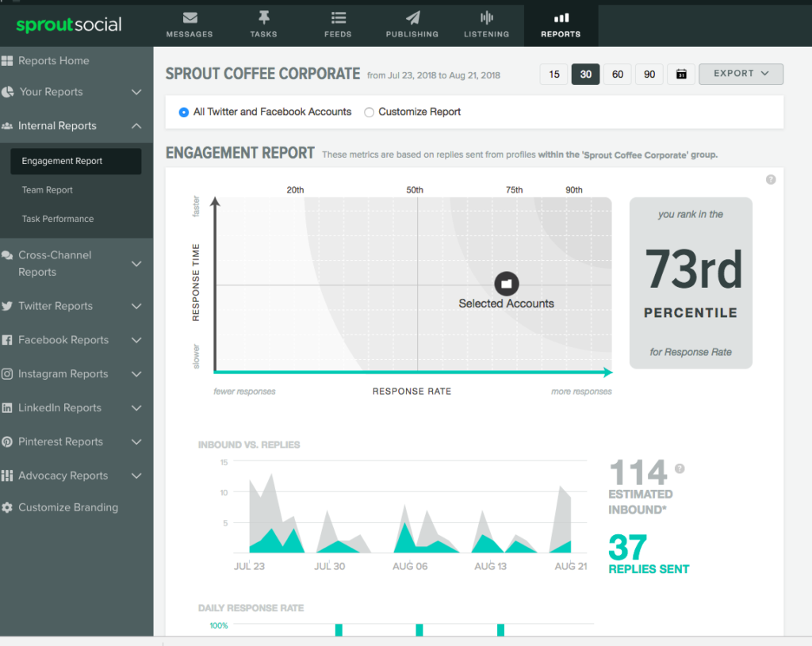Image resolution: width=812 pixels, height=646 pixels.
Task: Expand Instagram Reports chevron
Action: click(x=136, y=373)
